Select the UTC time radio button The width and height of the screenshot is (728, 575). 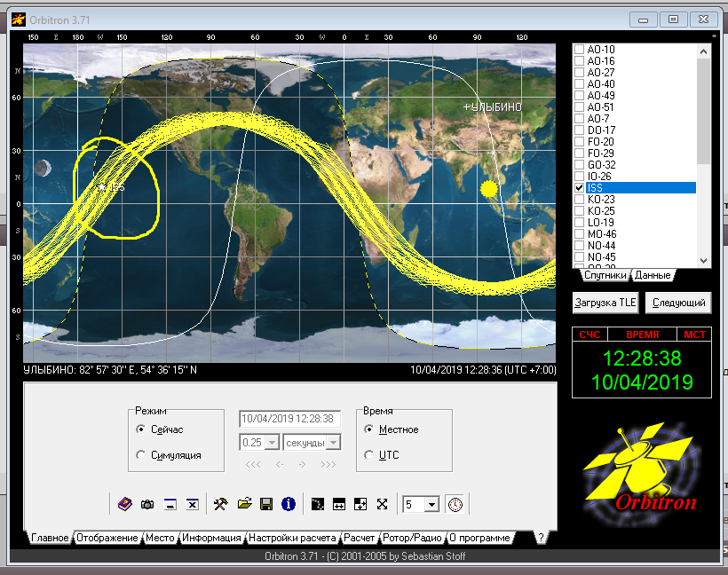point(369,455)
